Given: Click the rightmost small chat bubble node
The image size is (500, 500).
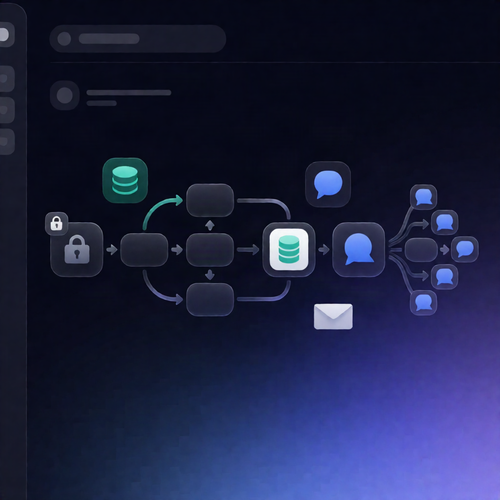Looking at the screenshot, I should click(x=465, y=249).
